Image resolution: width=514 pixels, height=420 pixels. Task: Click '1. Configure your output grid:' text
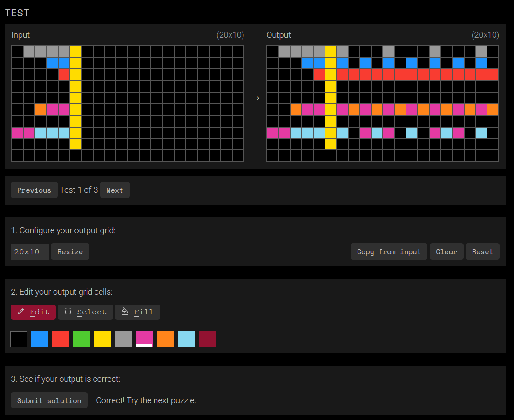pos(63,230)
